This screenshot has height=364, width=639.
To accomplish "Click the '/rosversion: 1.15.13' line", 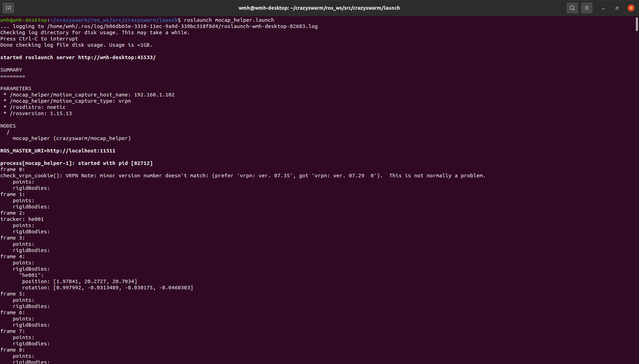I will click(x=38, y=113).
